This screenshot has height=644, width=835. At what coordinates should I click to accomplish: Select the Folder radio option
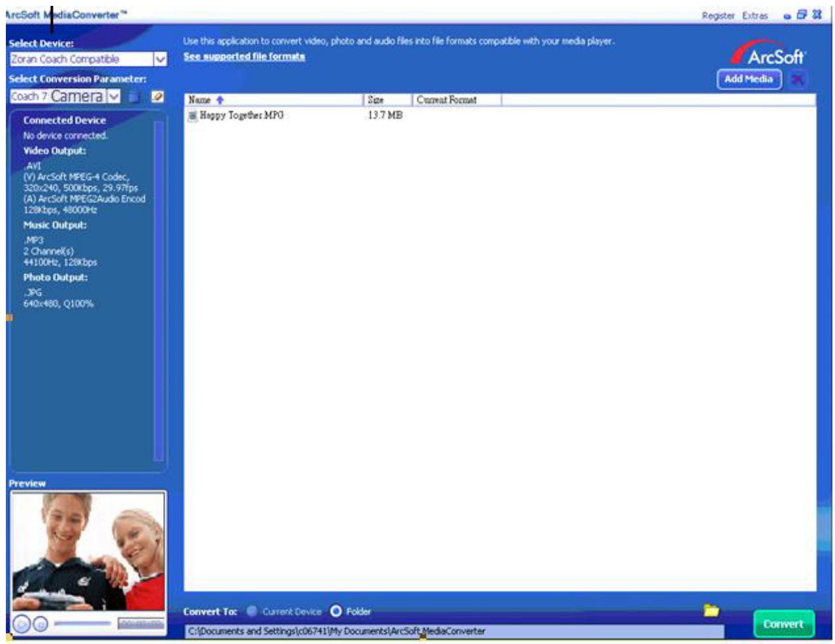click(x=336, y=611)
